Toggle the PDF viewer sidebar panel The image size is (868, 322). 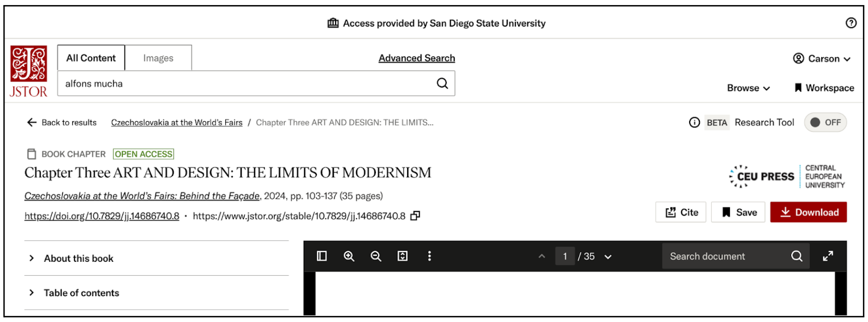[x=322, y=256]
